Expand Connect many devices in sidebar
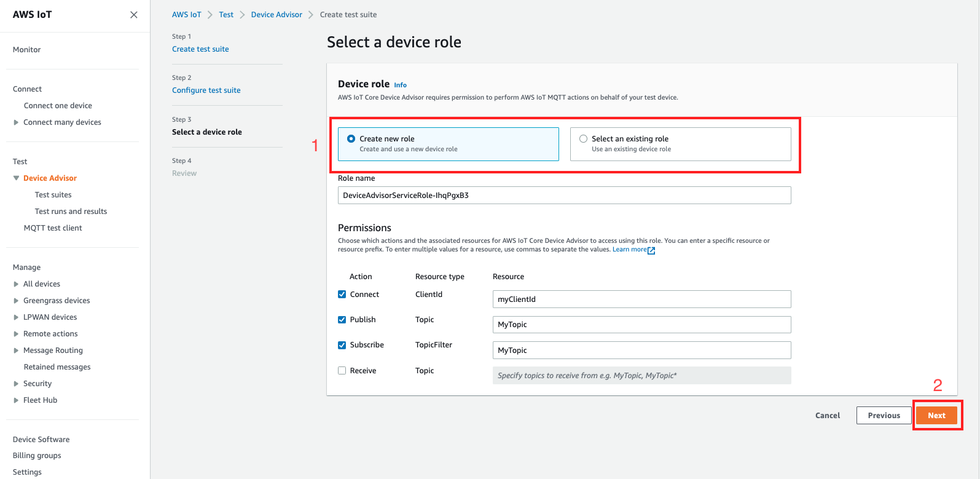Screen dimensions: 980x479 [x=16, y=122]
